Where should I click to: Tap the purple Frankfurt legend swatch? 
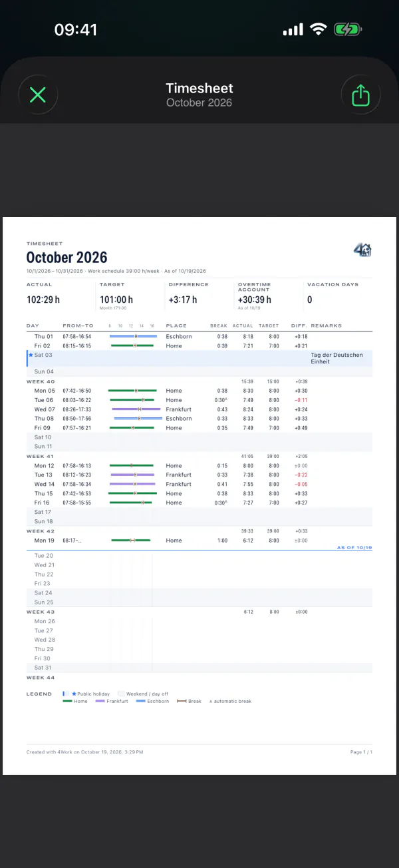point(100,701)
